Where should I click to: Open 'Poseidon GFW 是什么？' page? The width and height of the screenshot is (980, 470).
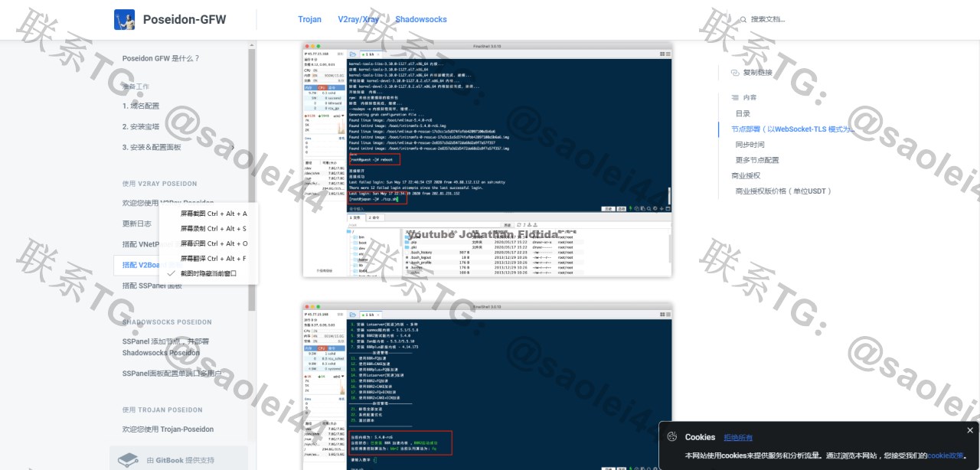tap(161, 58)
